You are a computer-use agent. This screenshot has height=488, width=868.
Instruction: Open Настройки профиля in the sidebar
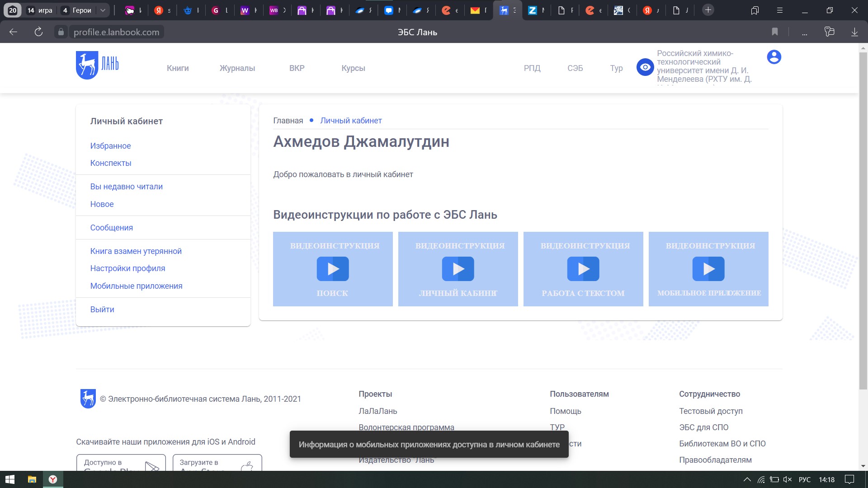click(x=127, y=268)
